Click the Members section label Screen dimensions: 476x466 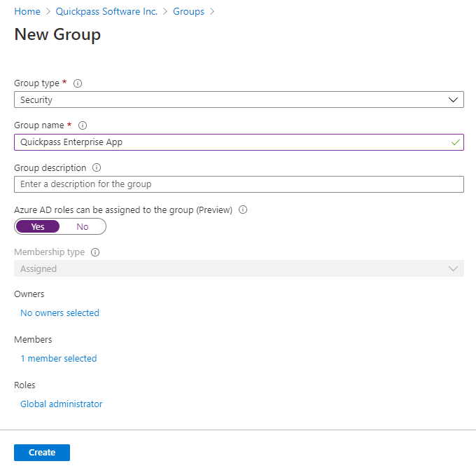[33, 340]
